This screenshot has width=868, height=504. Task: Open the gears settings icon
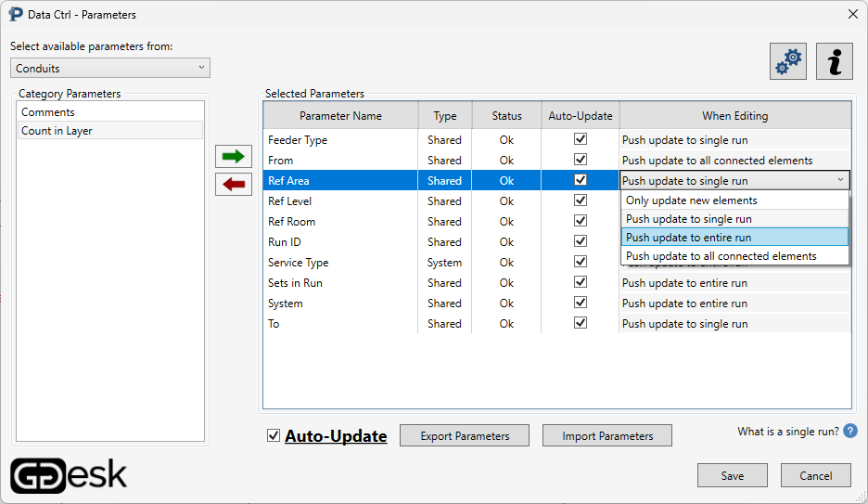tap(787, 61)
